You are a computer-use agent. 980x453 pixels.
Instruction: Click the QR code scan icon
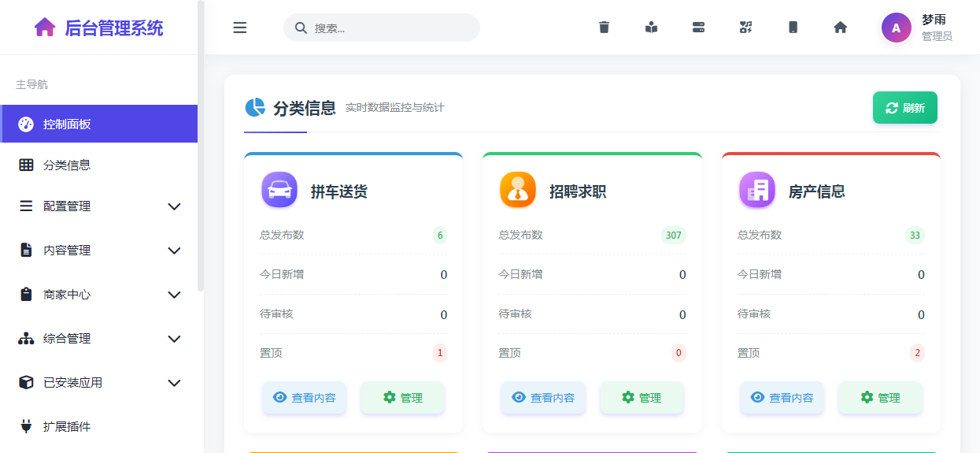pos(745,27)
